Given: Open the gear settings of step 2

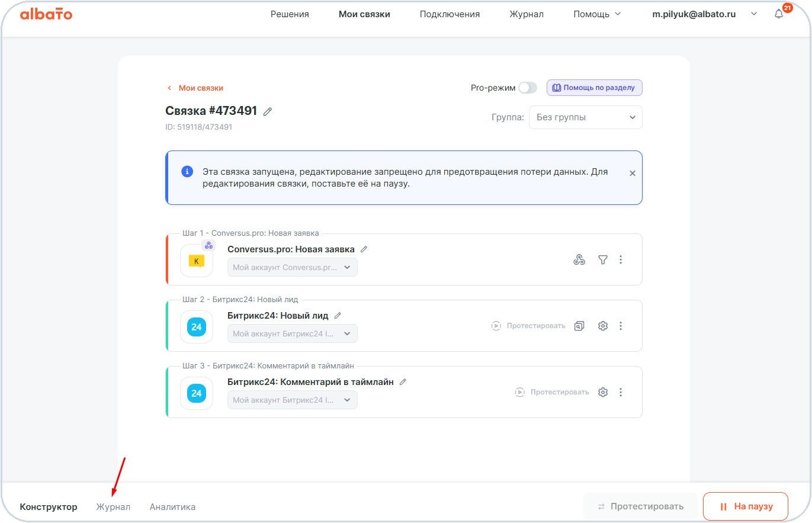Looking at the screenshot, I should [x=603, y=326].
